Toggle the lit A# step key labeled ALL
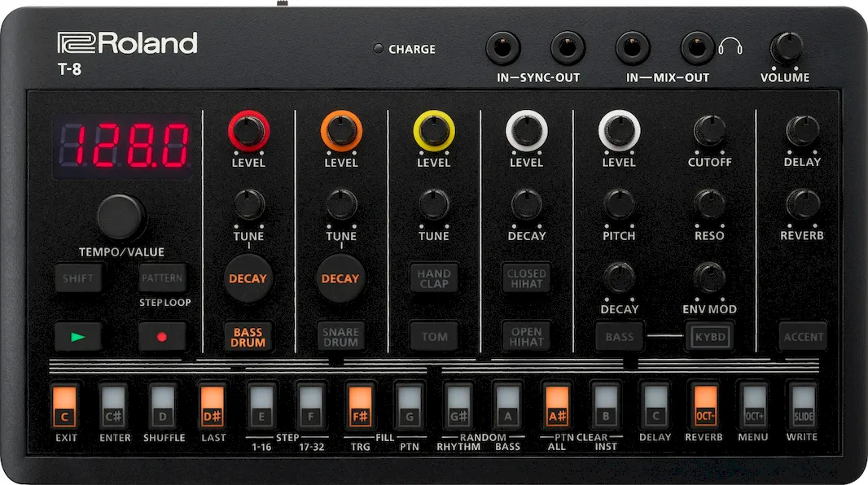This screenshot has width=868, height=485. point(557,406)
